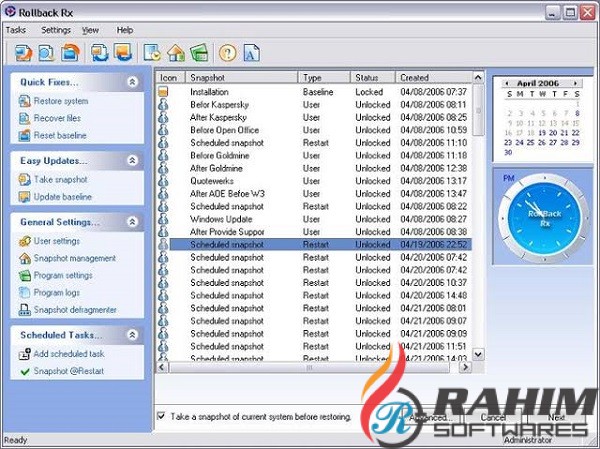Click the Add scheduled task link

(x=69, y=354)
